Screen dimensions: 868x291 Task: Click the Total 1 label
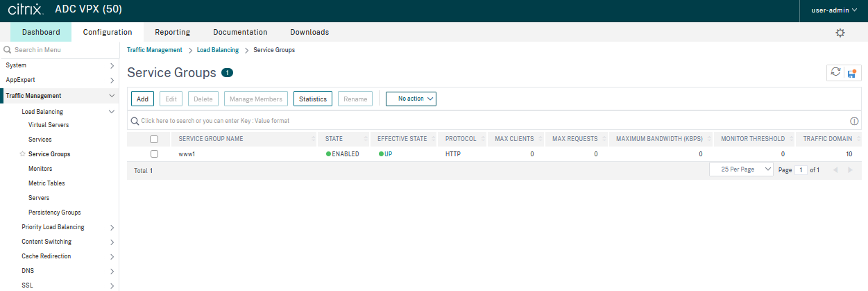click(143, 170)
